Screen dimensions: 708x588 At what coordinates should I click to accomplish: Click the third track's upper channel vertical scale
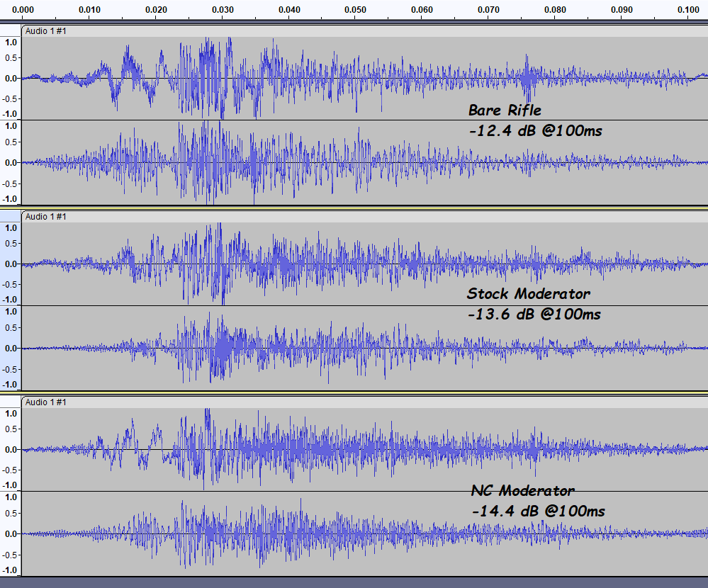coord(11,449)
